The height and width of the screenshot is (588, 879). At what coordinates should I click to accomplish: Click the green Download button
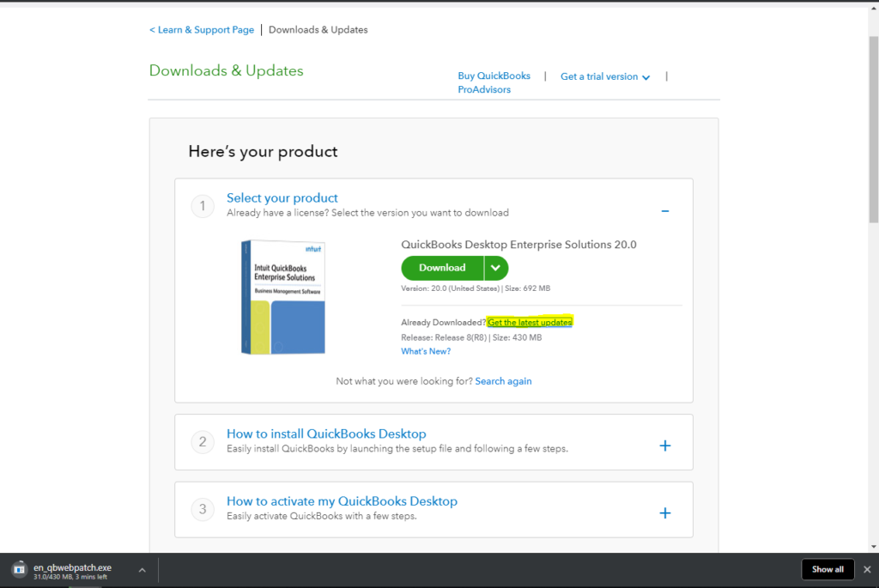coord(442,268)
